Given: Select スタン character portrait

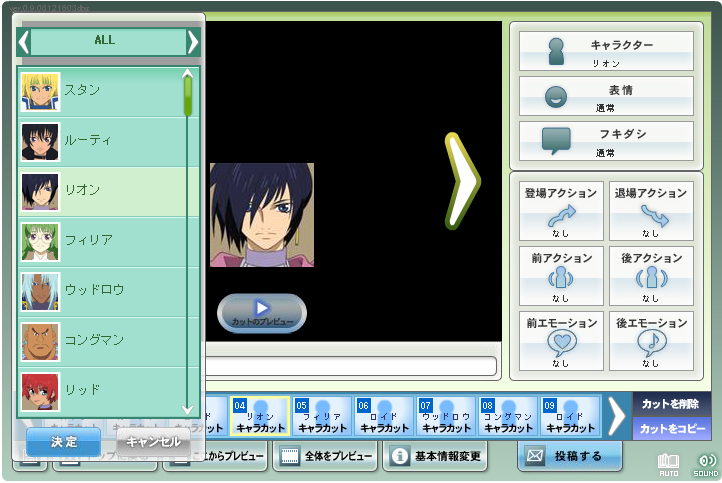Looking at the screenshot, I should pyautogui.click(x=41, y=92).
